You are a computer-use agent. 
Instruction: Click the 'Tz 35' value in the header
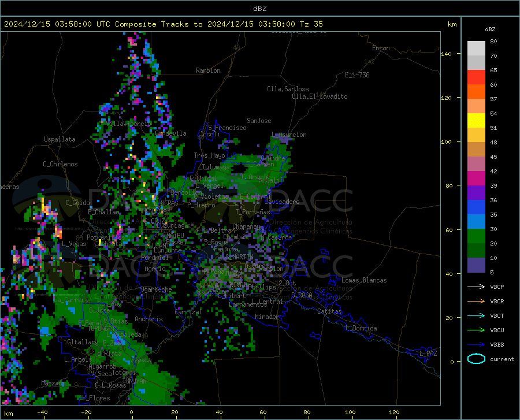(311, 24)
